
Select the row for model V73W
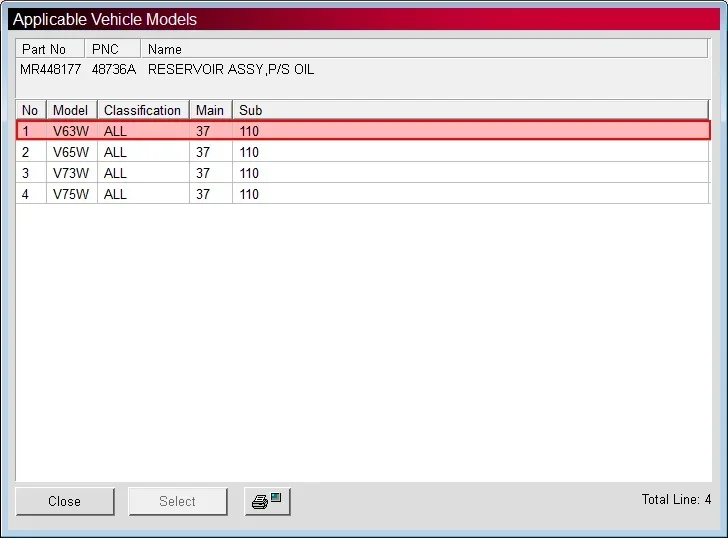(363, 173)
